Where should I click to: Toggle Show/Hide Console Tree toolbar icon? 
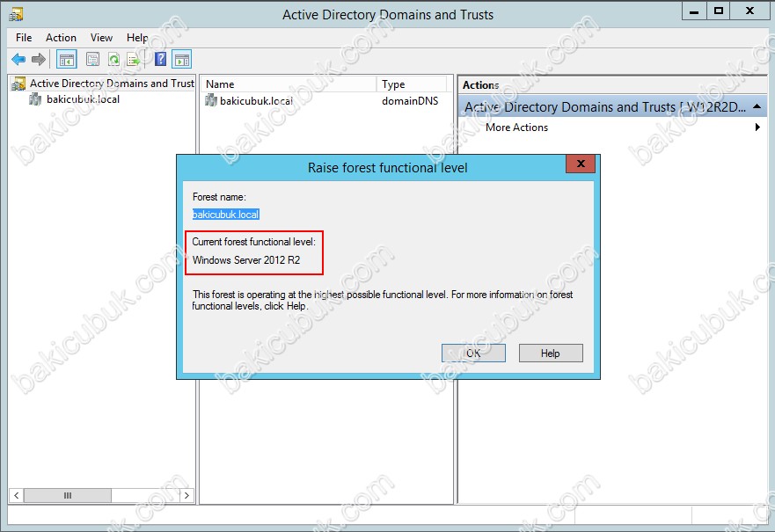(x=66, y=60)
